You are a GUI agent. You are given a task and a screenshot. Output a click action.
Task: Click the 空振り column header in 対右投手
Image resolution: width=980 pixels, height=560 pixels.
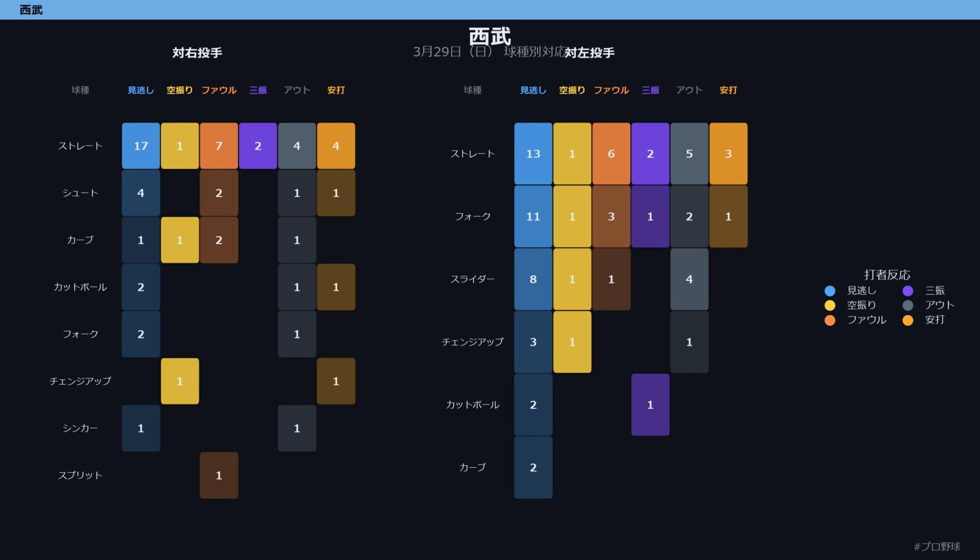click(x=180, y=90)
